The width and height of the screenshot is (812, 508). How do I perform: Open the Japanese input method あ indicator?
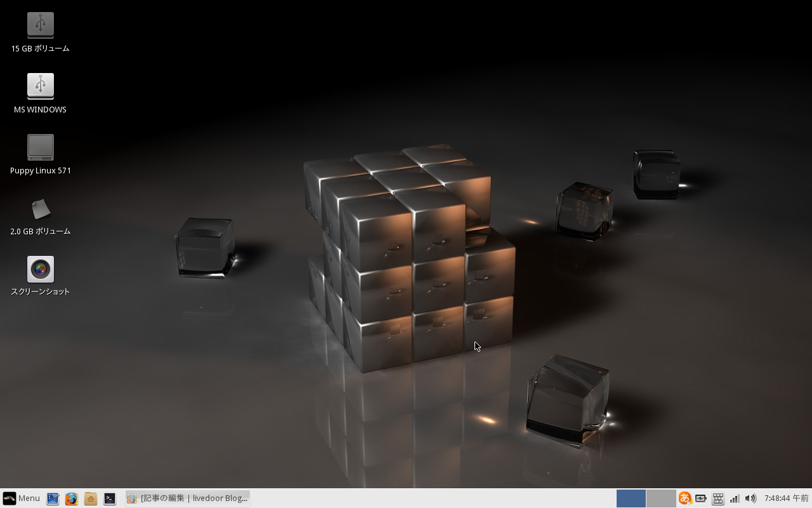click(x=685, y=498)
